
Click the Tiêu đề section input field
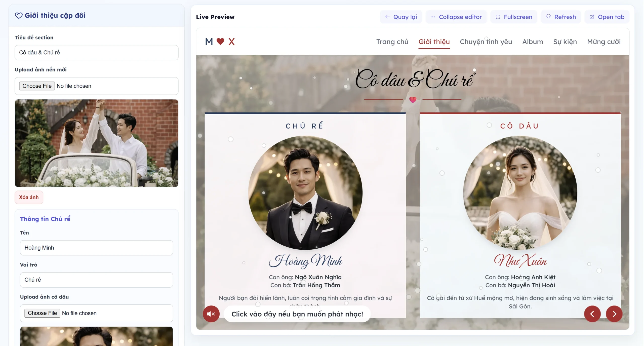[x=96, y=53]
